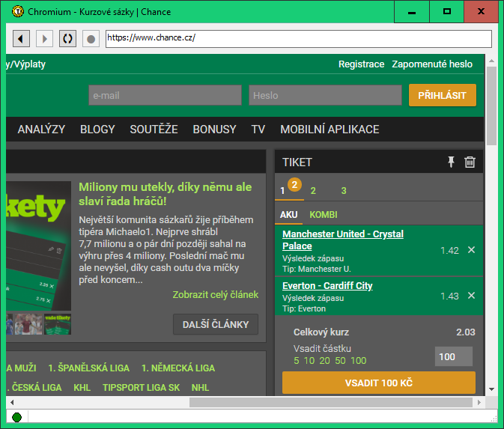Select the KOMBI bet type tab
Screen dimensions: 504x429
click(324, 215)
